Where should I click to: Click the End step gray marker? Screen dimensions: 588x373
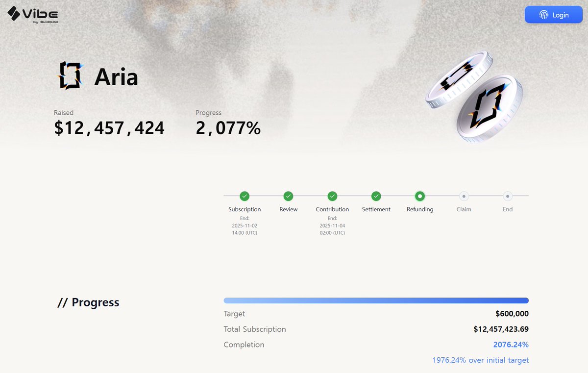tap(508, 196)
